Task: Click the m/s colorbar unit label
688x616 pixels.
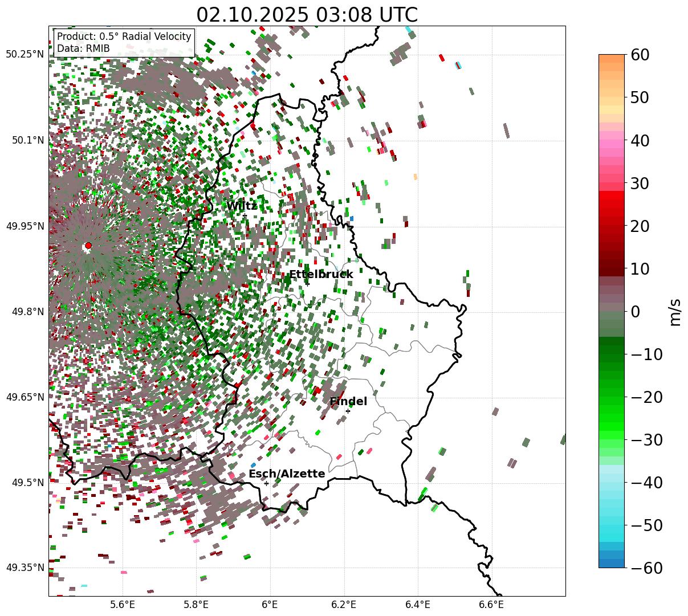Action: [x=676, y=311]
